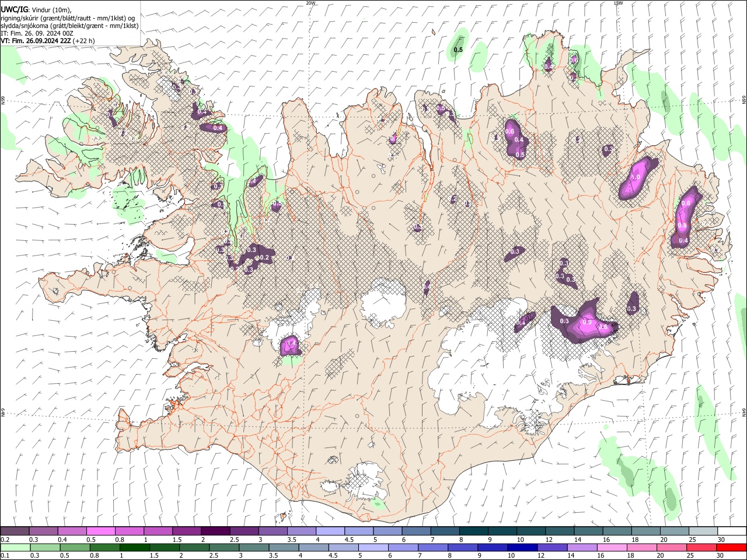Screen dimensions: 747x560
Task: Select the deep blue lower swatch above 10
Action: pyautogui.click(x=522, y=548)
